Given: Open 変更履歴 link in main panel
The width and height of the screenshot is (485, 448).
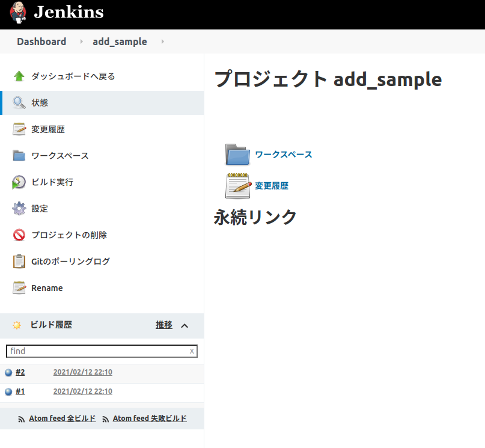Looking at the screenshot, I should point(272,186).
